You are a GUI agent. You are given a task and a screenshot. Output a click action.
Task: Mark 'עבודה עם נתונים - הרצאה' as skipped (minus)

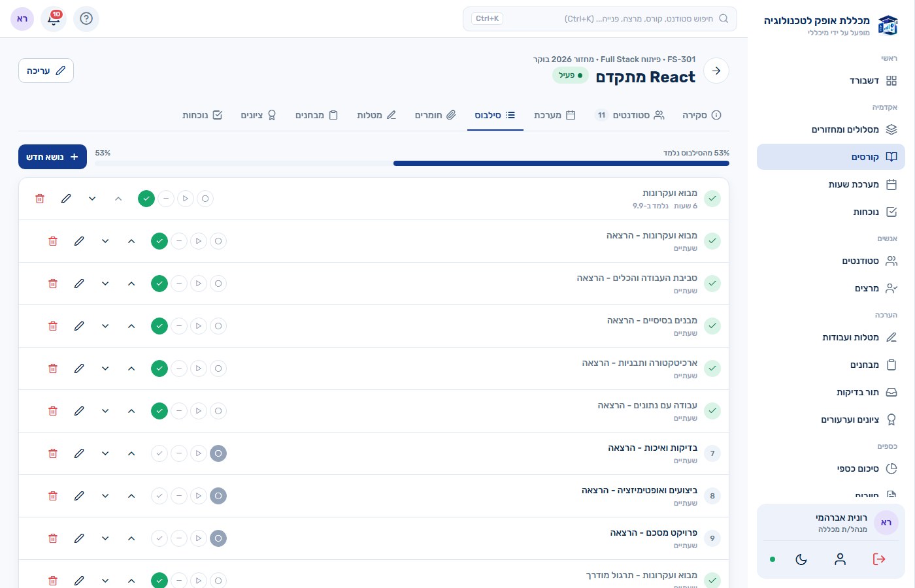coord(179,411)
